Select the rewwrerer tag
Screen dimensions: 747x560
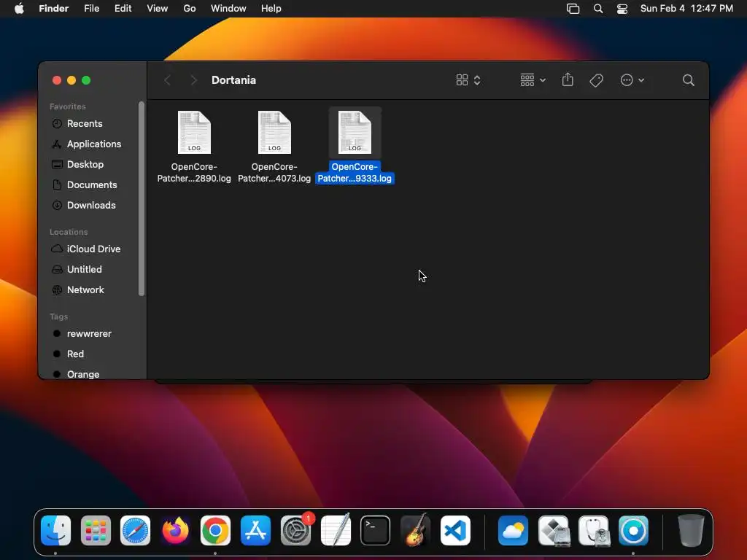(89, 334)
